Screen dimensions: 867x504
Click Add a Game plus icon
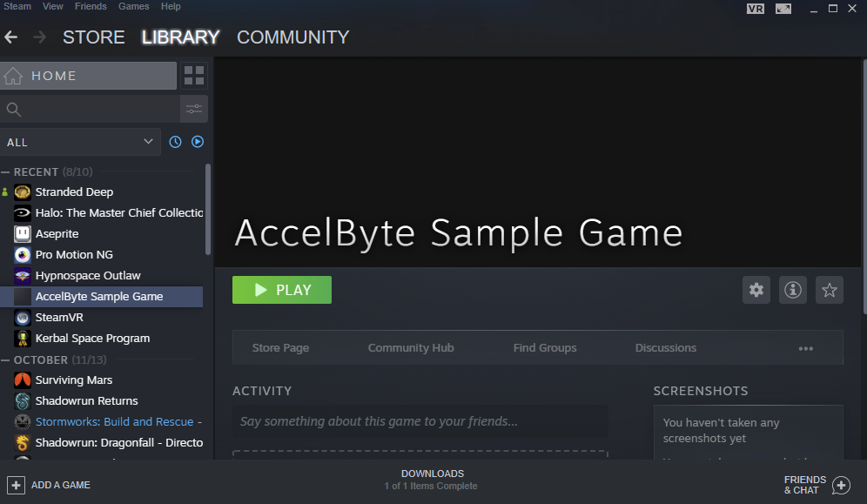coord(16,485)
